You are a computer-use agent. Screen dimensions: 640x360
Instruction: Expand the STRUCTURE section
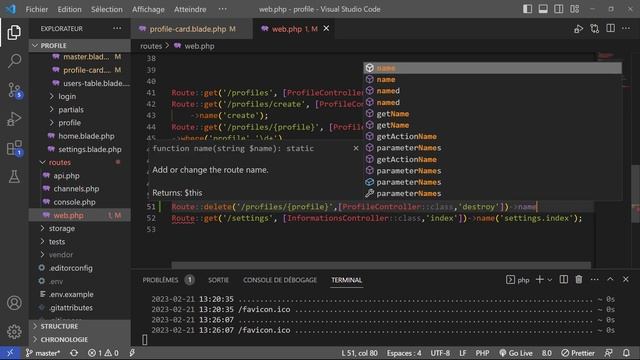(80, 327)
